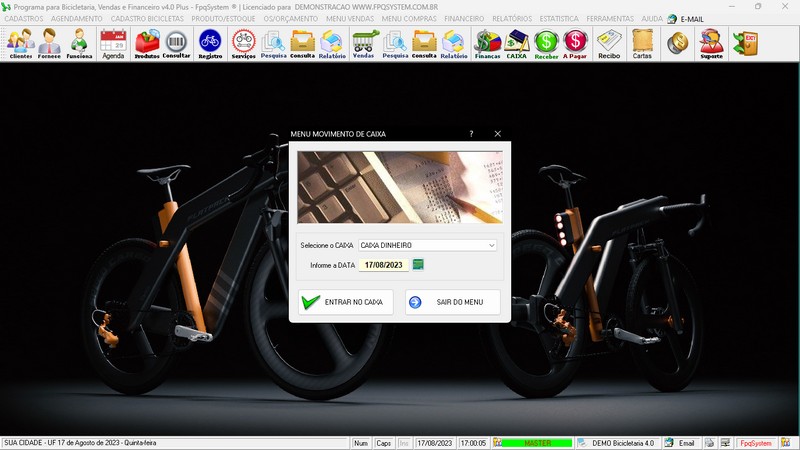Open the Agenda calendar

tap(113, 44)
